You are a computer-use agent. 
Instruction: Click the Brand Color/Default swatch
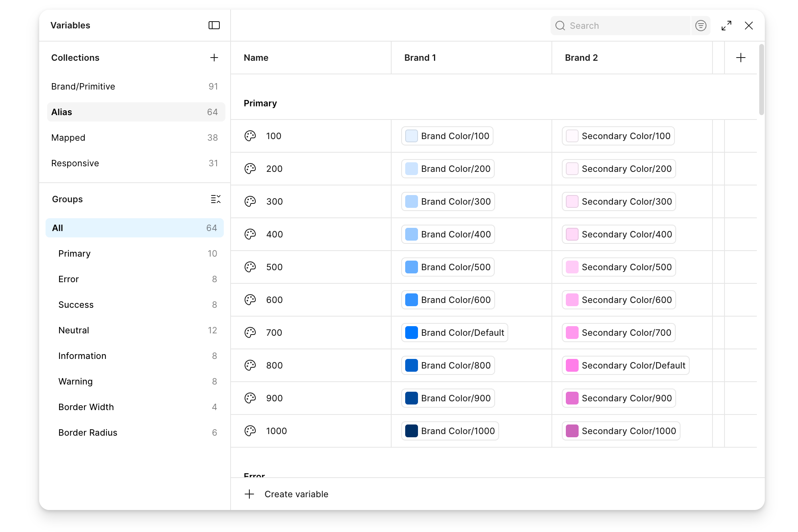(412, 333)
